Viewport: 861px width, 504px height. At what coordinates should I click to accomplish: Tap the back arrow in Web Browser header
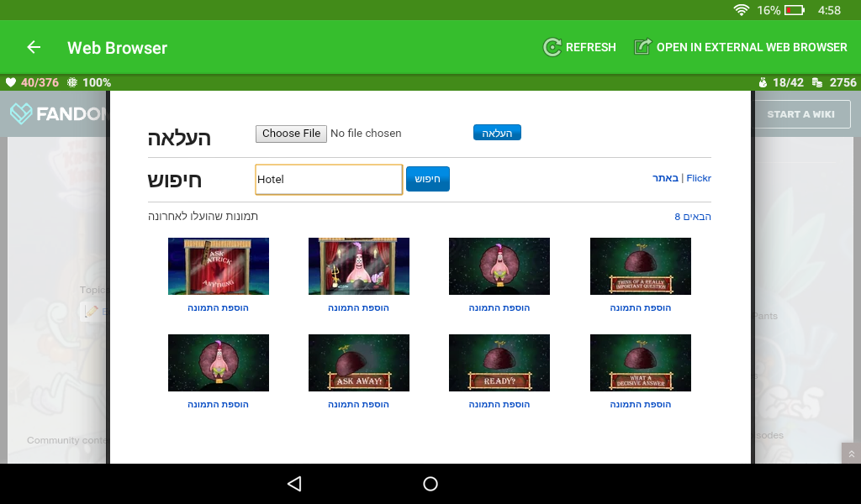coord(34,48)
